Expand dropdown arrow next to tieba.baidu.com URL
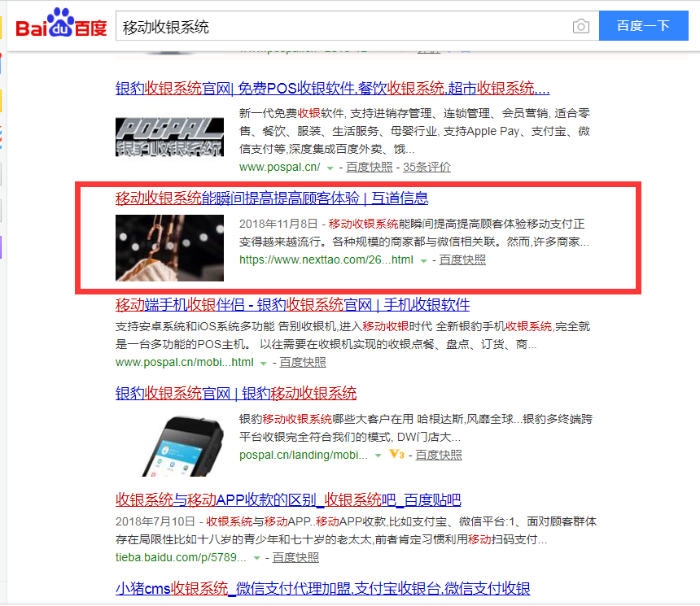Screen dimensions: 700x606 [256, 559]
